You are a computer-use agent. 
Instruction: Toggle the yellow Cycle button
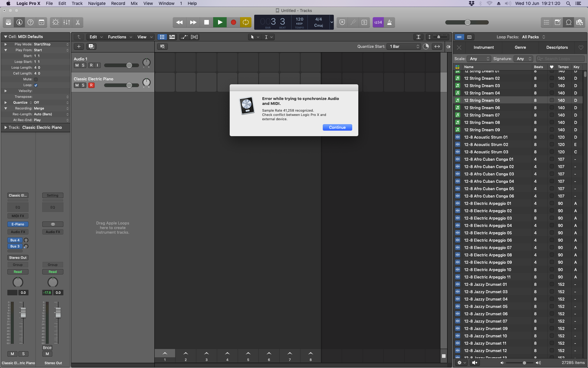coord(246,22)
